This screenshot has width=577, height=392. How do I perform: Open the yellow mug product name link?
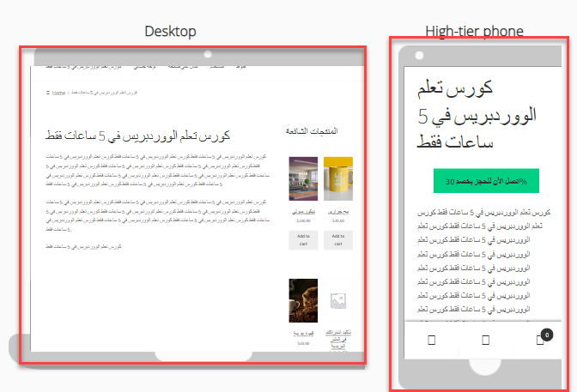coord(338,212)
